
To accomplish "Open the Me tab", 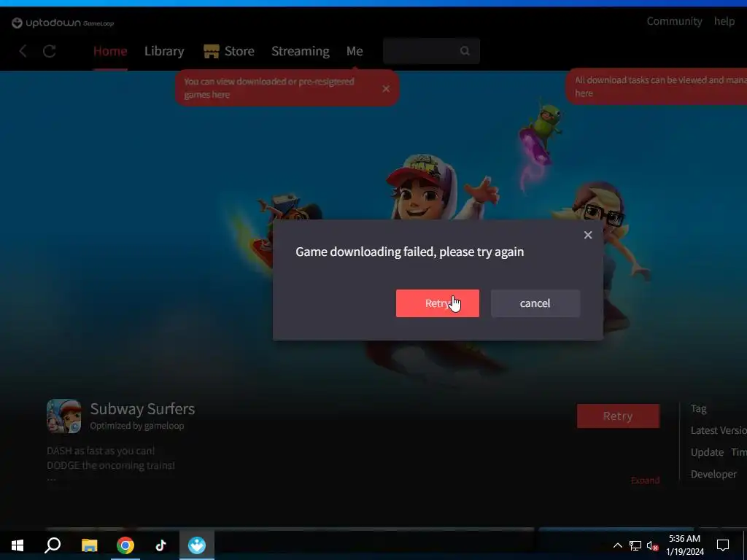I will (x=355, y=51).
